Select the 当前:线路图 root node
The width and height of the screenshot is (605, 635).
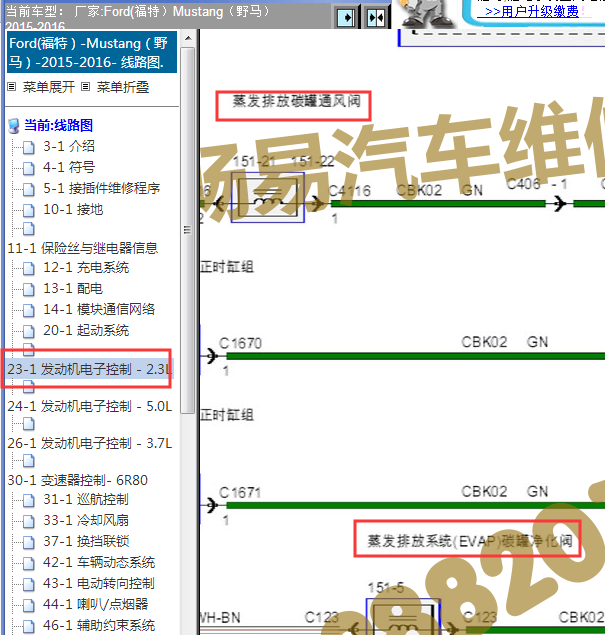coord(58,125)
